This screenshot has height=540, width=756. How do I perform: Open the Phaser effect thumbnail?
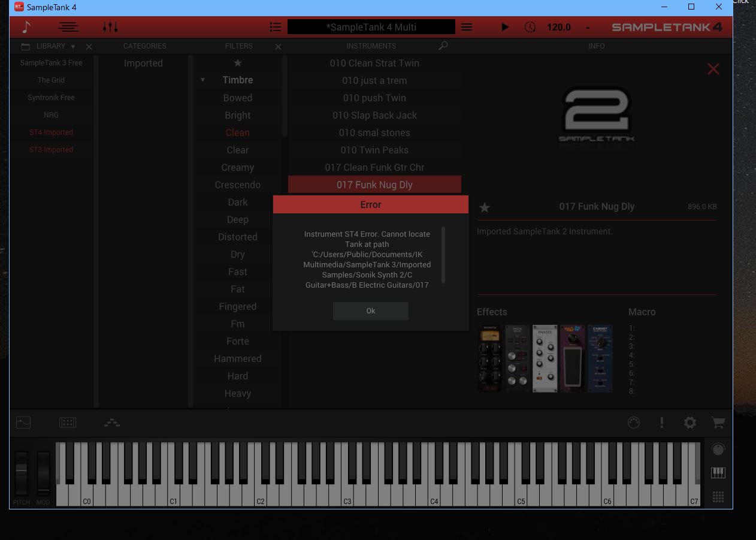click(x=545, y=358)
